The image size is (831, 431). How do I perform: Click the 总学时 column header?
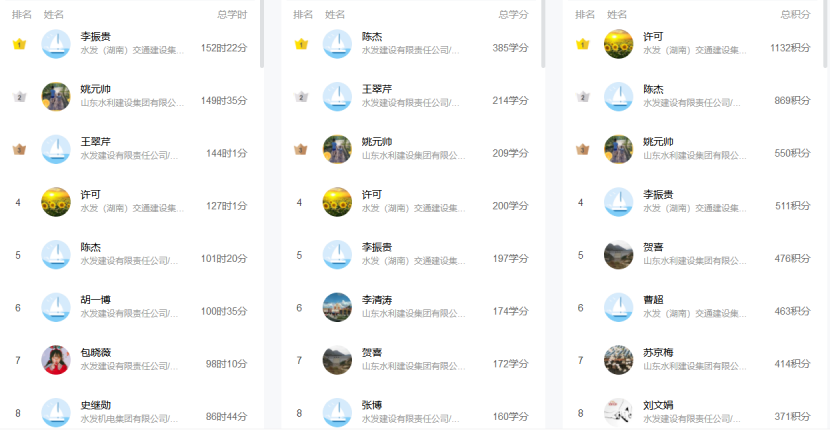[231, 15]
